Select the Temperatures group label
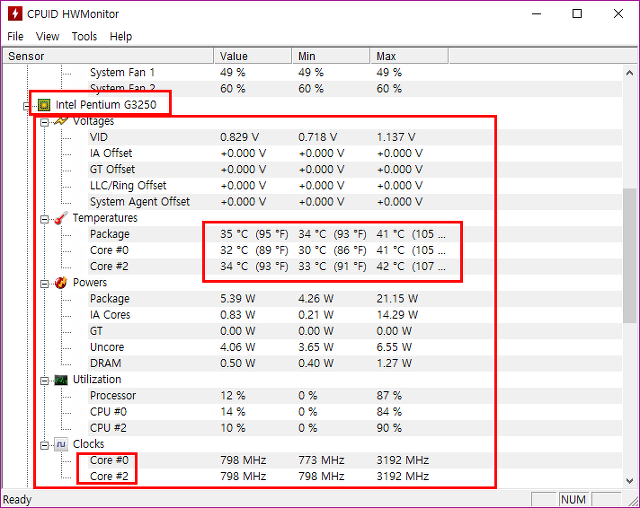The width and height of the screenshot is (640, 508). (x=105, y=218)
